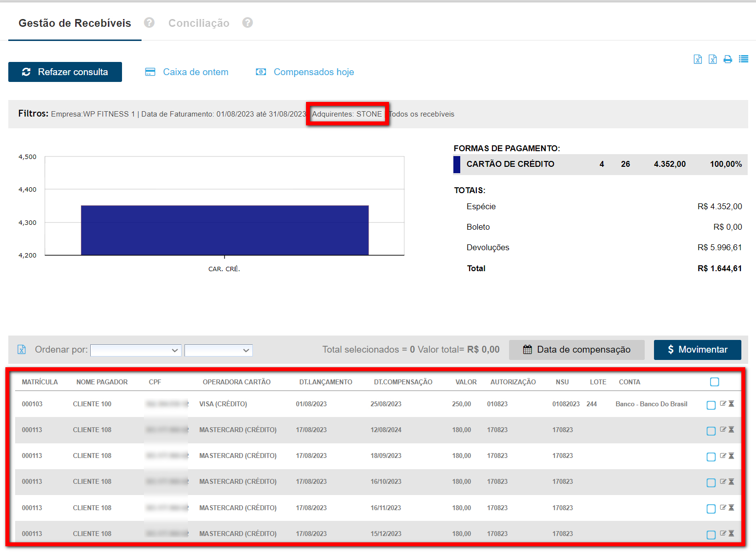Switch to the Conciliação tab

(x=199, y=23)
